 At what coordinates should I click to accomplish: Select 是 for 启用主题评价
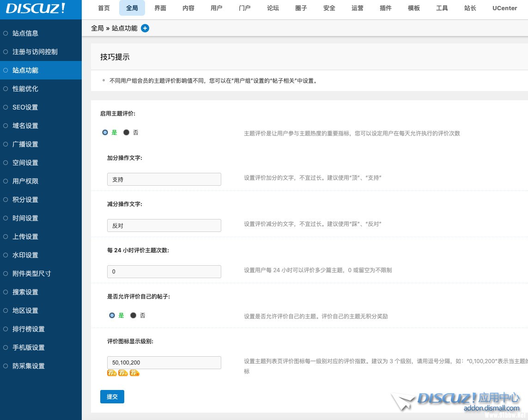(x=105, y=132)
